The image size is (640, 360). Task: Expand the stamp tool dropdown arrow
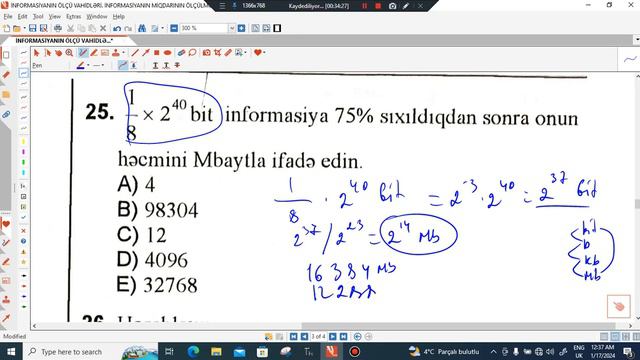(x=124, y=53)
